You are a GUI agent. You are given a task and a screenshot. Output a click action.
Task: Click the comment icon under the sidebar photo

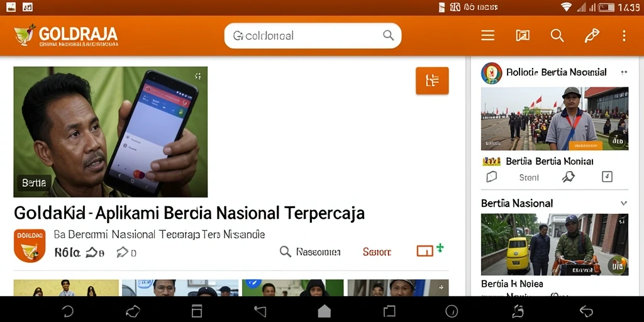[492, 177]
